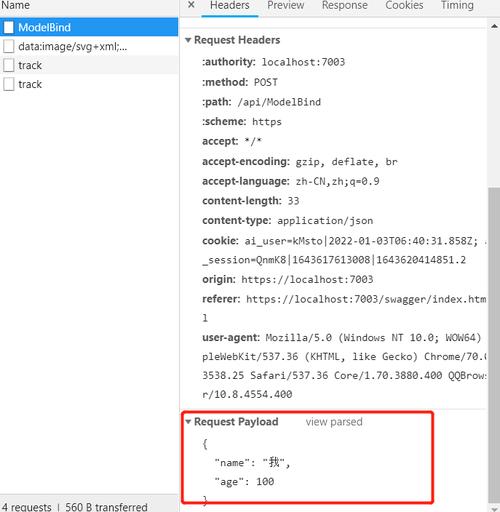The image size is (500, 512).
Task: Click the accept header value */*
Action: [x=253, y=141]
